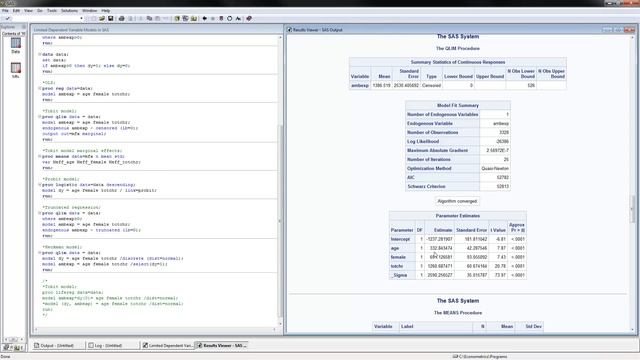Click the 'totchr' row in Parameter Estimates
The image size is (640, 360).
click(458, 266)
